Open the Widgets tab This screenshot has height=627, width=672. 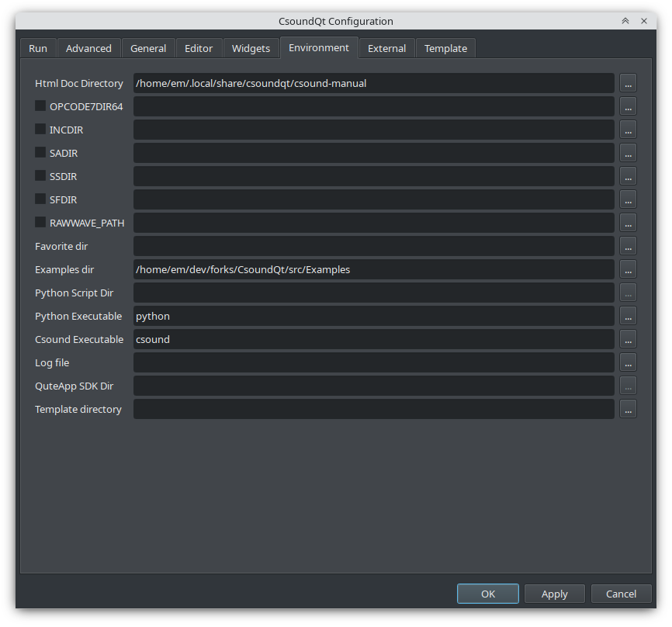[x=251, y=48]
